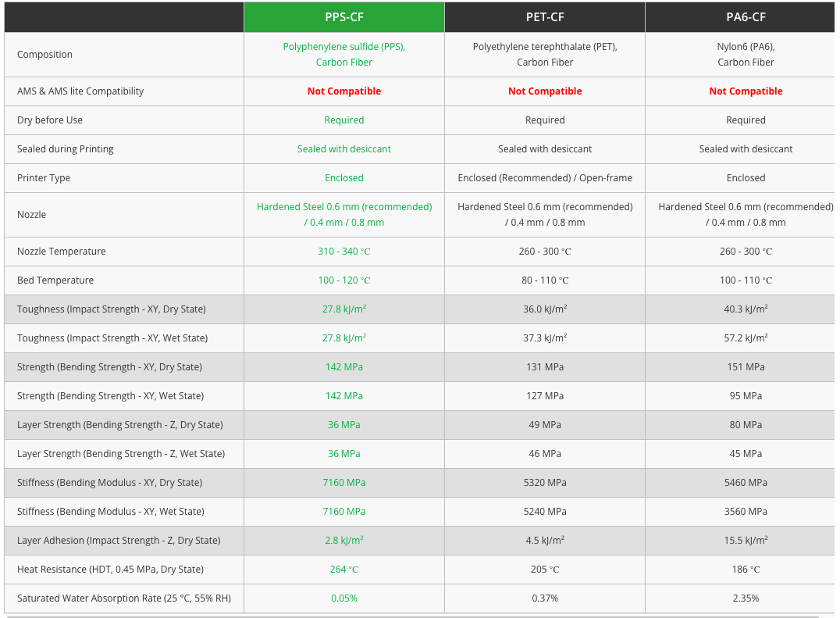This screenshot has width=840, height=618.
Task: Click the PA6-CF Not Compatible text
Action: tap(746, 91)
